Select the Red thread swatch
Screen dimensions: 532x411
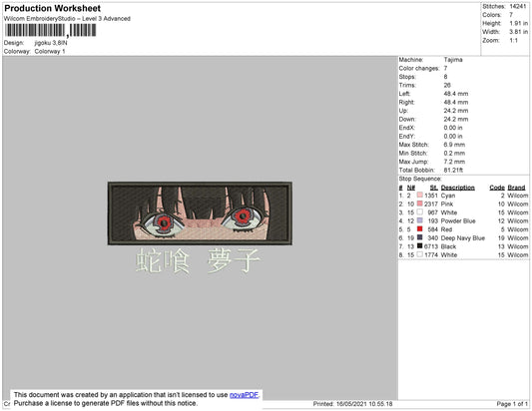point(419,228)
